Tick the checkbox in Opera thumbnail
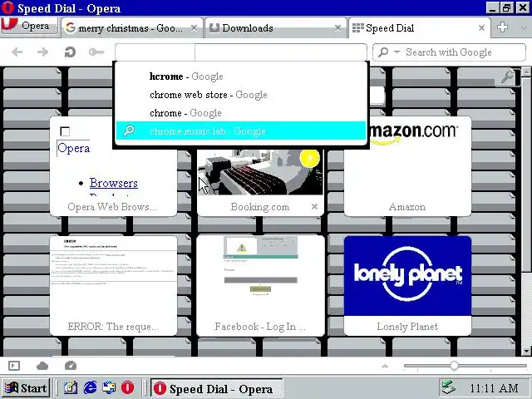532x399 pixels. [x=65, y=131]
